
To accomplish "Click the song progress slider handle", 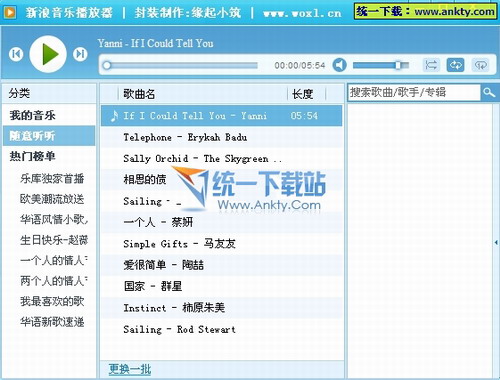I will (107, 65).
